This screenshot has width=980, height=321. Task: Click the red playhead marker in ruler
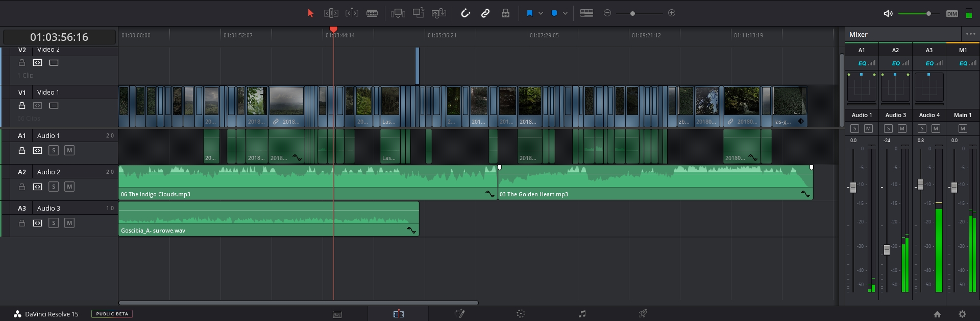click(x=333, y=30)
